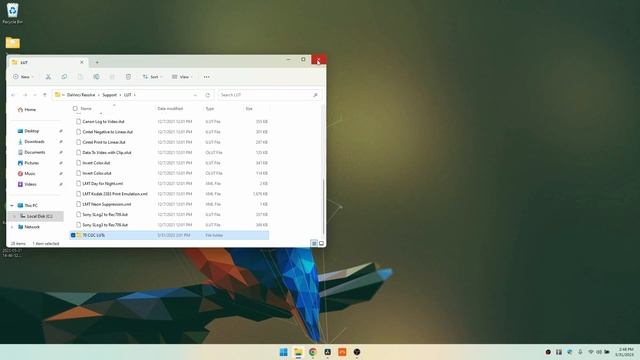Cut the selected item using scissors icon

48,77
